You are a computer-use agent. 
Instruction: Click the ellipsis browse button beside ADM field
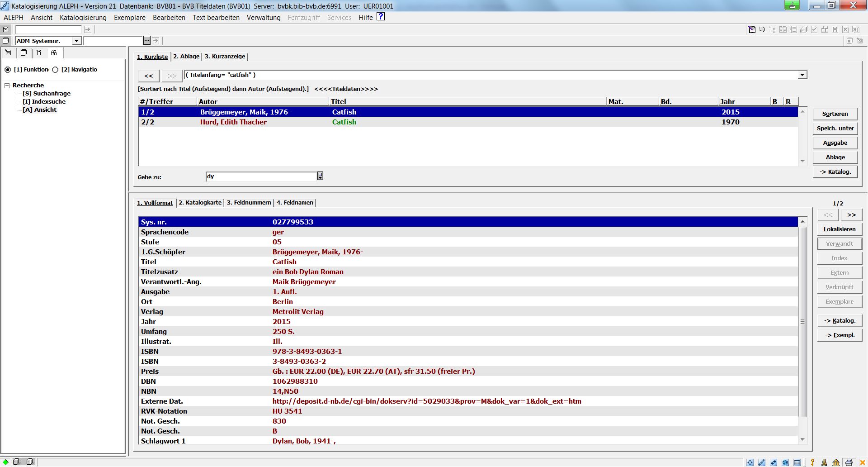pos(146,41)
